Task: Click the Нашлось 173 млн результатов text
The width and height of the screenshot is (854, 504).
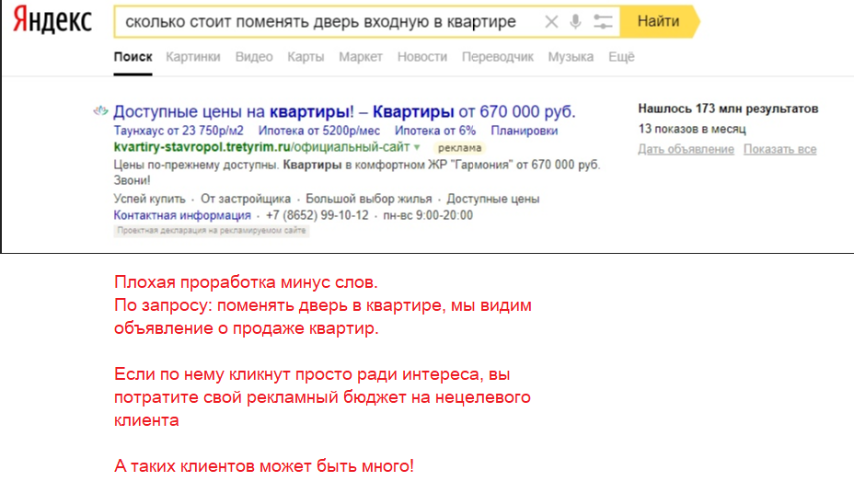Action: (x=728, y=109)
